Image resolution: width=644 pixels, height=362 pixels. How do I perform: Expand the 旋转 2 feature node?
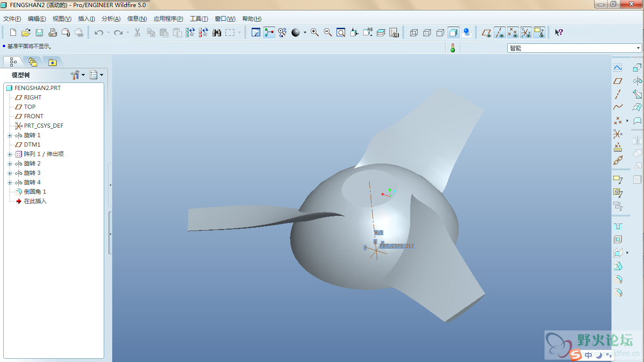(x=10, y=164)
